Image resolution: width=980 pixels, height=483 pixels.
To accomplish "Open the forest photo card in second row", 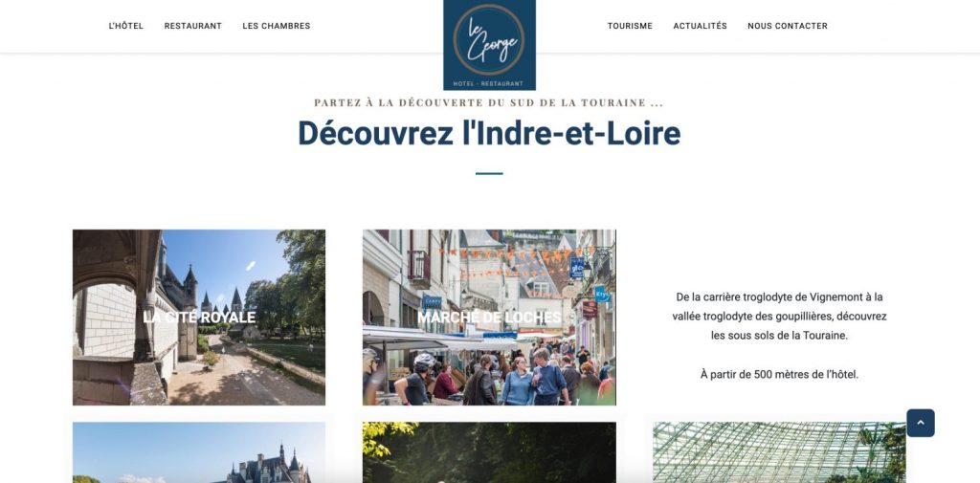I will [489, 452].
